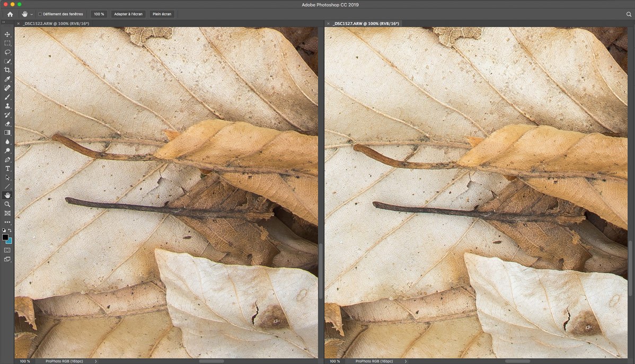Select the Lasso tool
The image size is (635, 364).
(7, 52)
